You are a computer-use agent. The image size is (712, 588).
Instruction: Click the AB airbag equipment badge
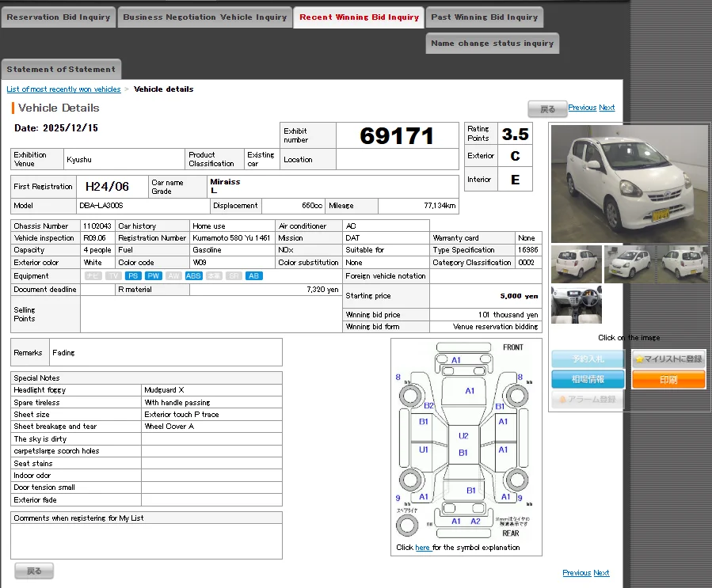click(x=253, y=276)
